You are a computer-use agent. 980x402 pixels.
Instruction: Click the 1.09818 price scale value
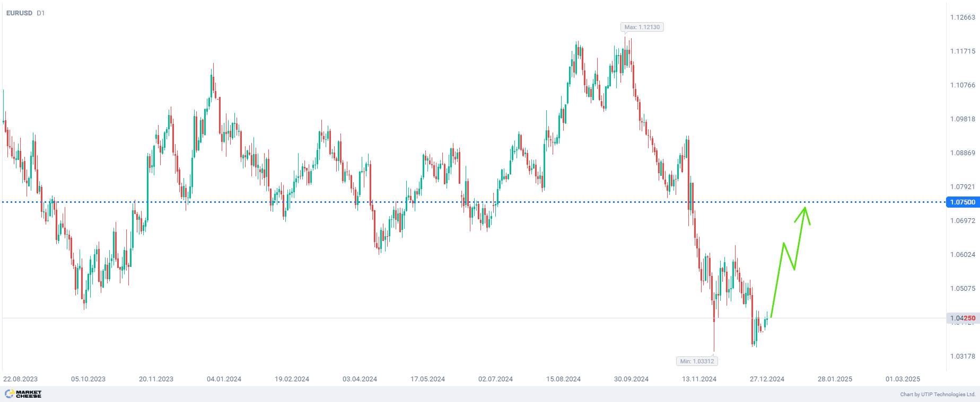point(962,119)
